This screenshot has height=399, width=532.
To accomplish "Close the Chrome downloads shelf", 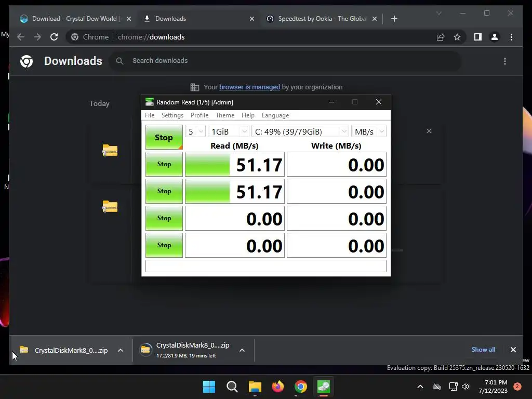I will pos(513,350).
